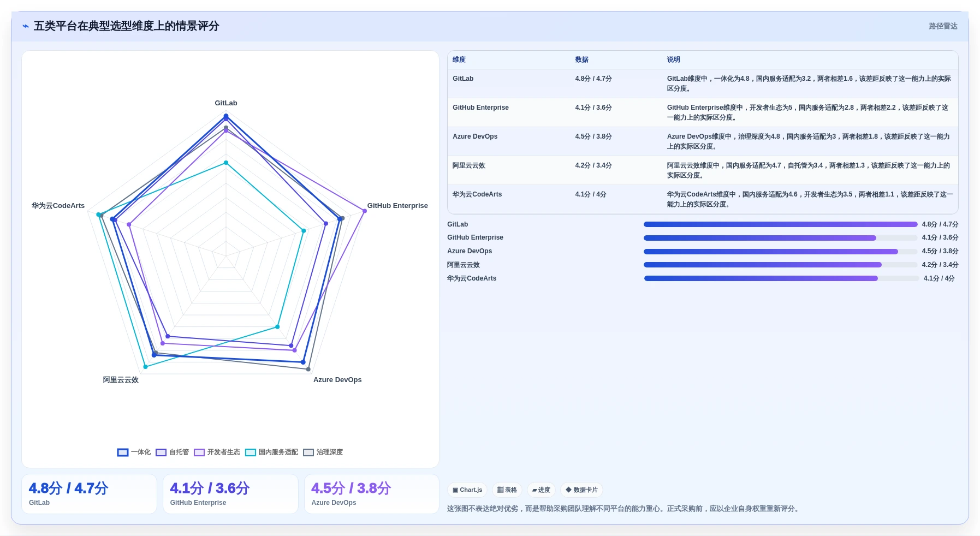Screen dimensions: 980x536
Task: Open the GitLab 4.8分 / 4.7分 stat card
Action: [89, 494]
